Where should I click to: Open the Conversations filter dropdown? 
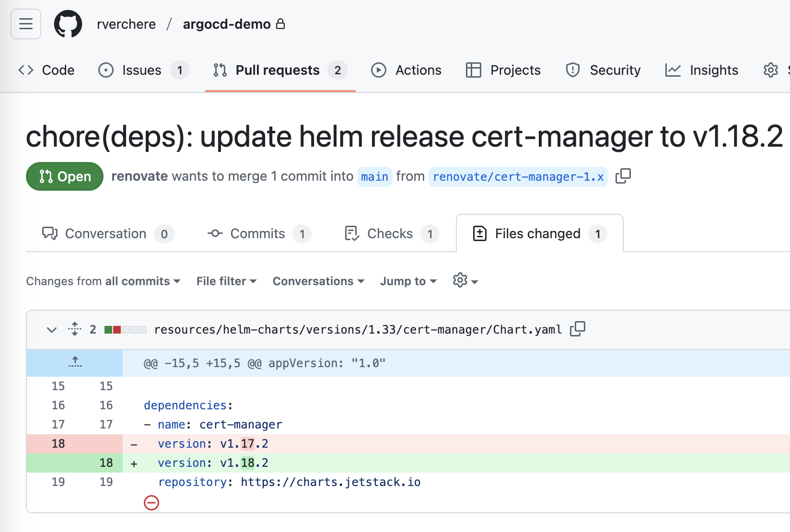click(x=318, y=281)
